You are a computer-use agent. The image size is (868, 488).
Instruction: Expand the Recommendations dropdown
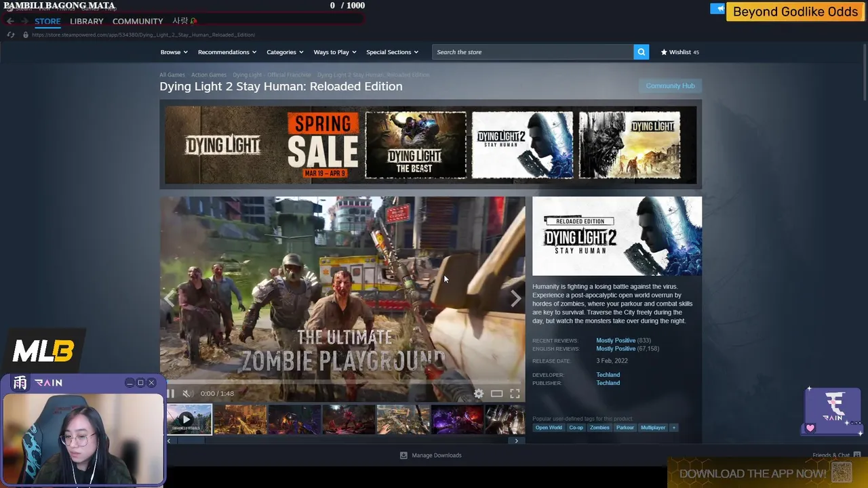point(227,52)
